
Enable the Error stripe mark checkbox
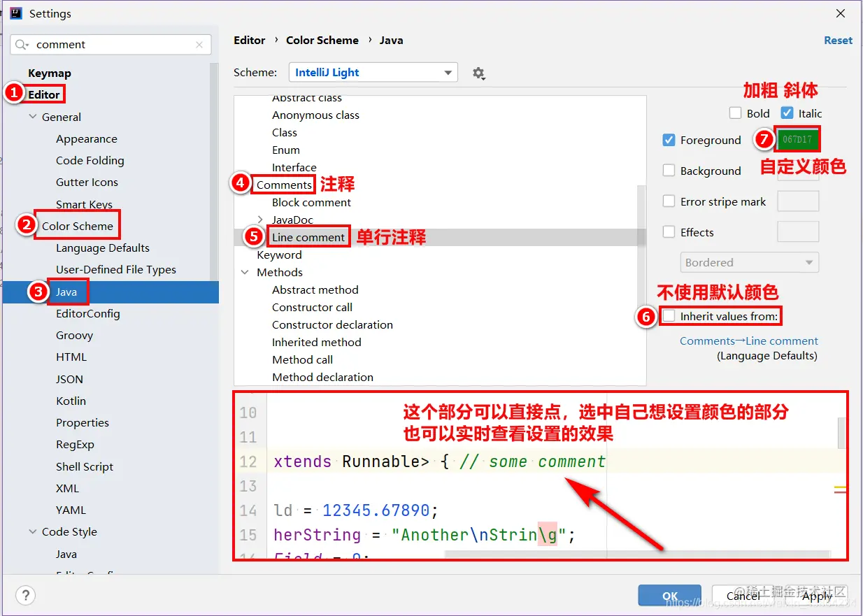pos(669,201)
